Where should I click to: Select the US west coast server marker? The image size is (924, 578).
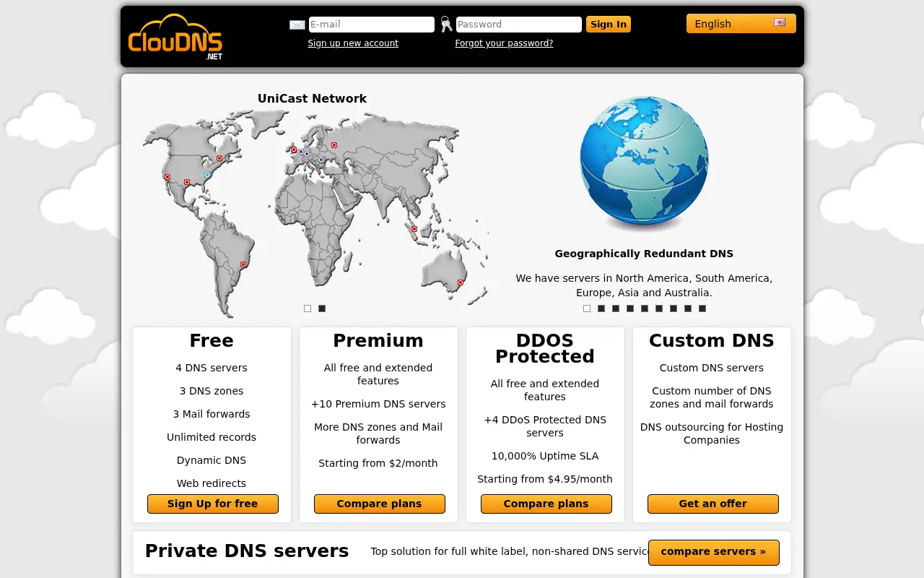tap(167, 177)
